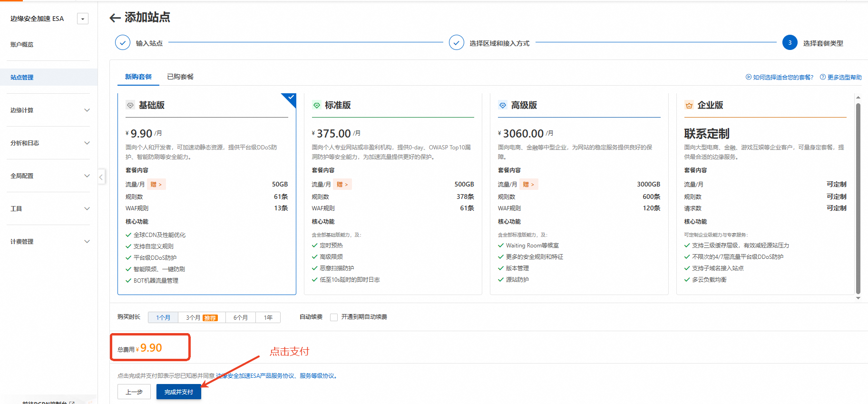Click the 选择区域和接入方式 step checkmark circle
The height and width of the screenshot is (404, 868).
pyautogui.click(x=457, y=42)
